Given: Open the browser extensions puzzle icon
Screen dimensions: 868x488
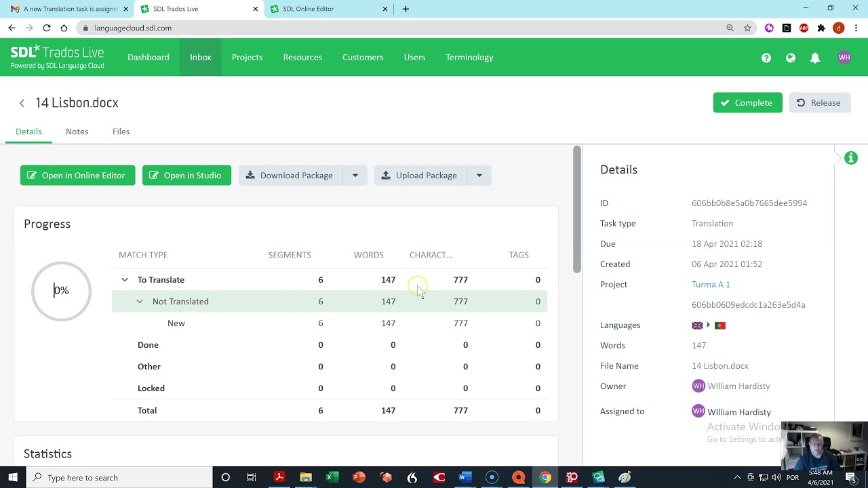Looking at the screenshot, I should pyautogui.click(x=821, y=28).
